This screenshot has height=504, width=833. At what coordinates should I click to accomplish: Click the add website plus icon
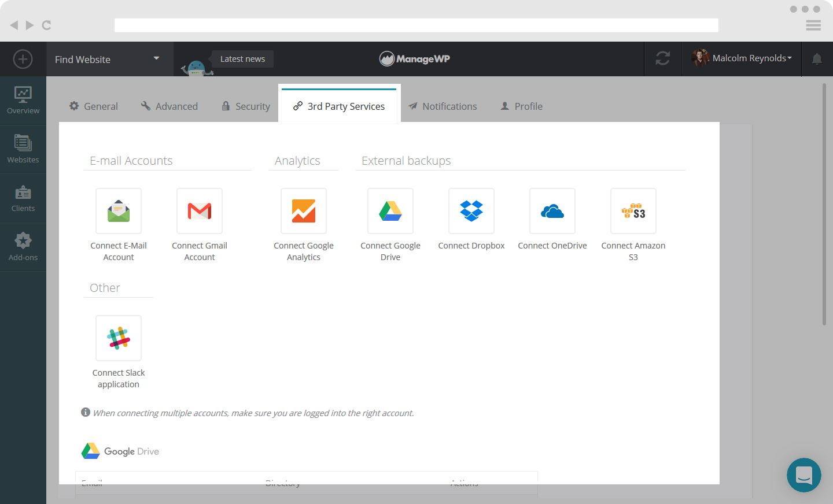click(23, 59)
